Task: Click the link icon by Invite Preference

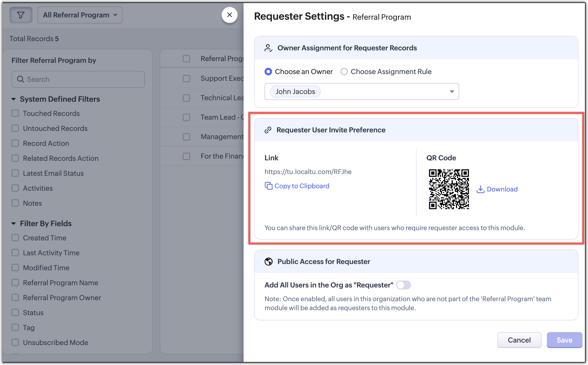Action: [x=268, y=130]
